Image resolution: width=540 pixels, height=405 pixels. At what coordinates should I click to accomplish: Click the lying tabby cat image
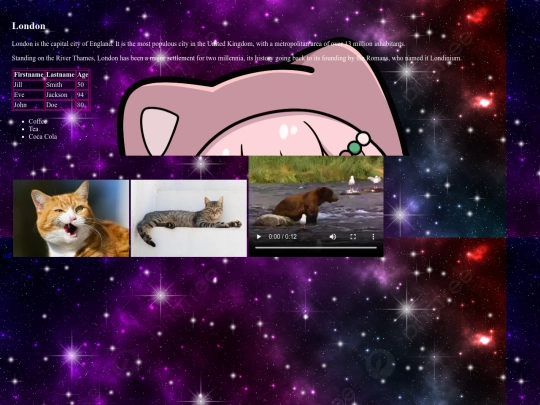pos(189,218)
